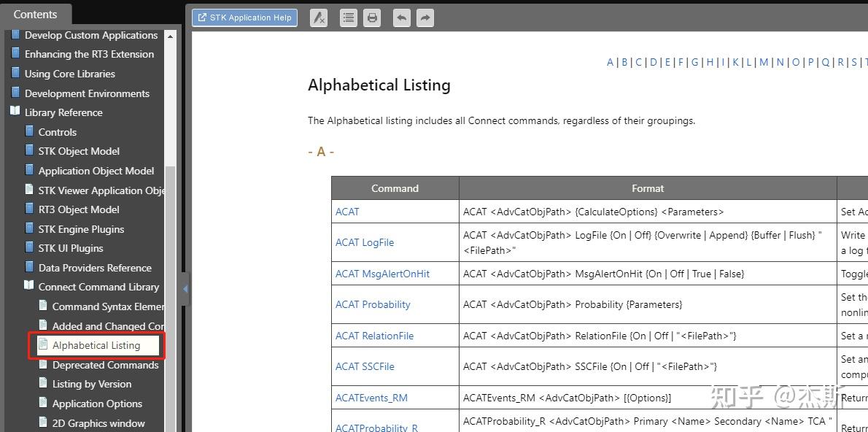This screenshot has height=432, width=868.
Task: Click the remove highlights icon in toolbar
Action: 318,18
